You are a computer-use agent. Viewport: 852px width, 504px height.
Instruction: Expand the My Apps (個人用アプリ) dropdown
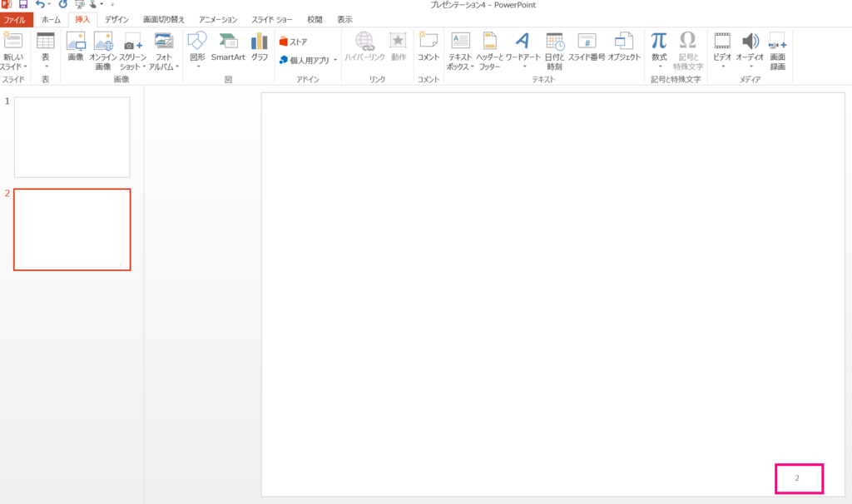click(335, 60)
